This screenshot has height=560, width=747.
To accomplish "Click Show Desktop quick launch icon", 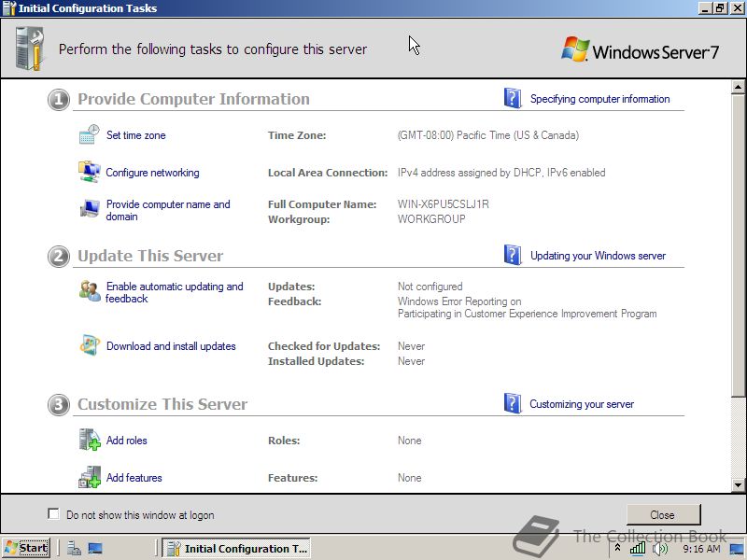I will click(x=95, y=549).
